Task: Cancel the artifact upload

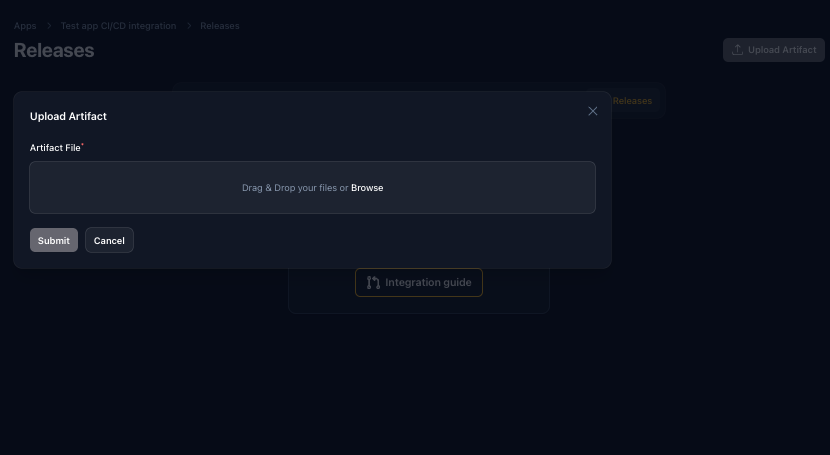Action: coord(109,241)
